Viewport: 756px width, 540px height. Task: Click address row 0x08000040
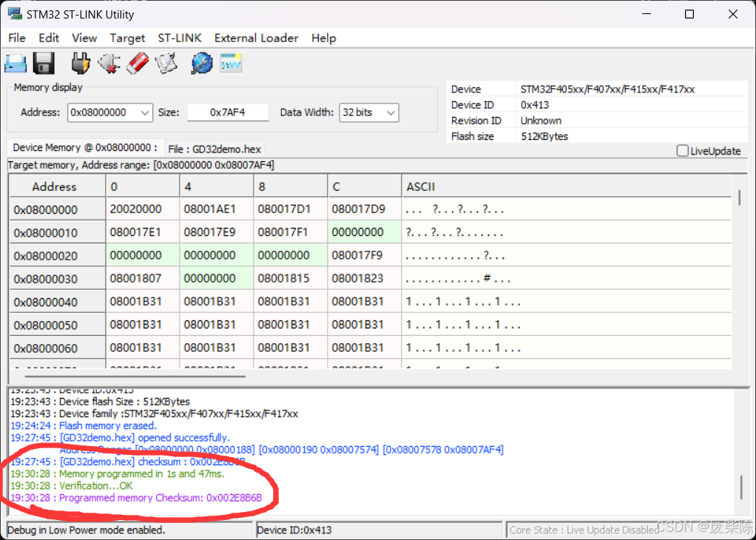58,303
